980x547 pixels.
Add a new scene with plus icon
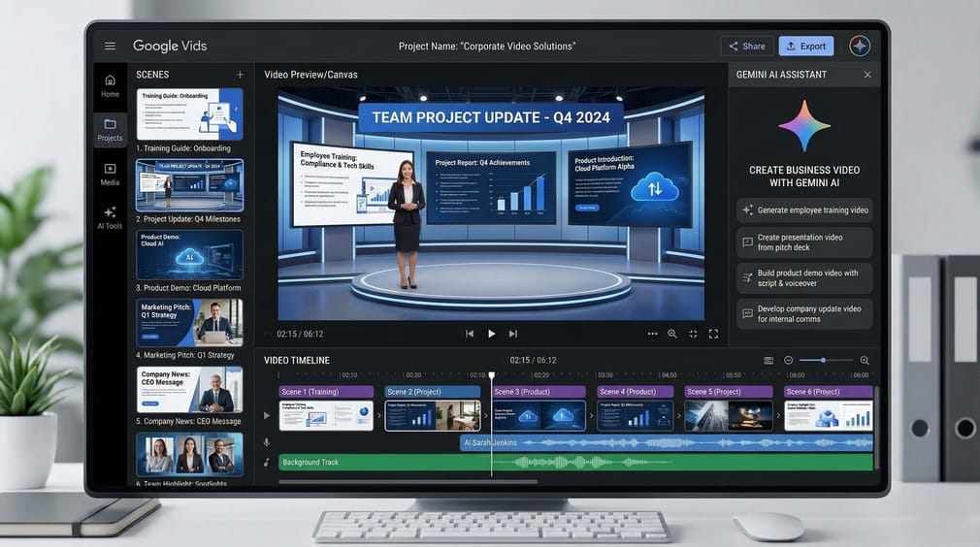[x=240, y=75]
